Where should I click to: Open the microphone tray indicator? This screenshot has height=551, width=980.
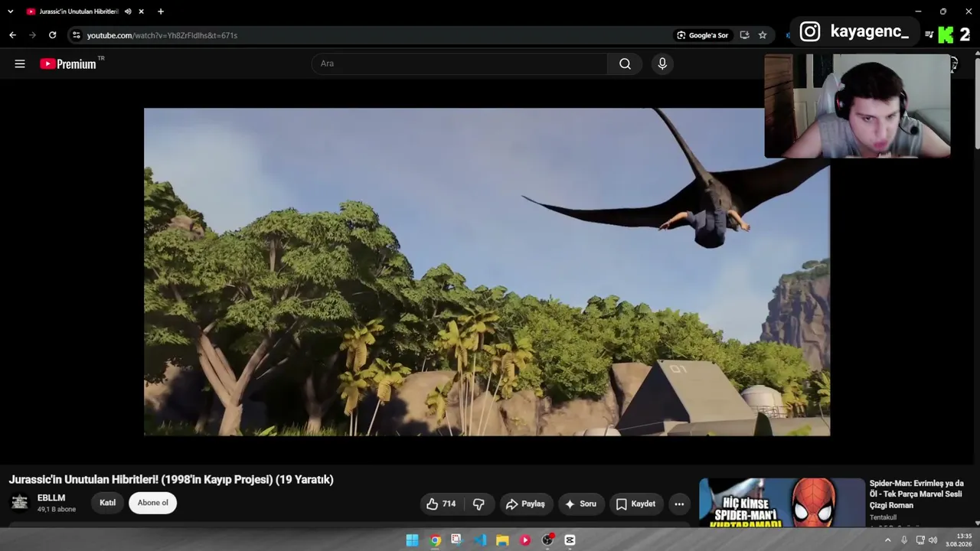904,540
